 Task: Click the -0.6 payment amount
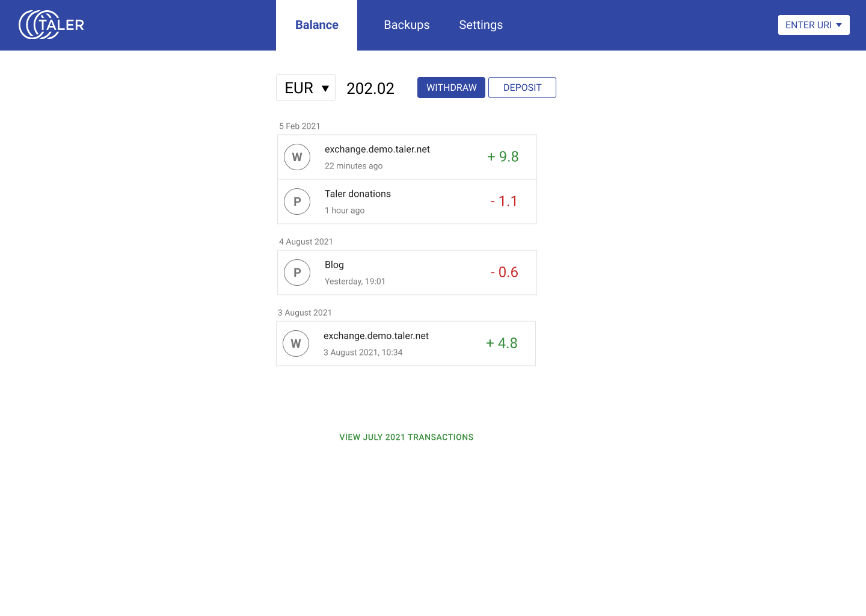(504, 273)
